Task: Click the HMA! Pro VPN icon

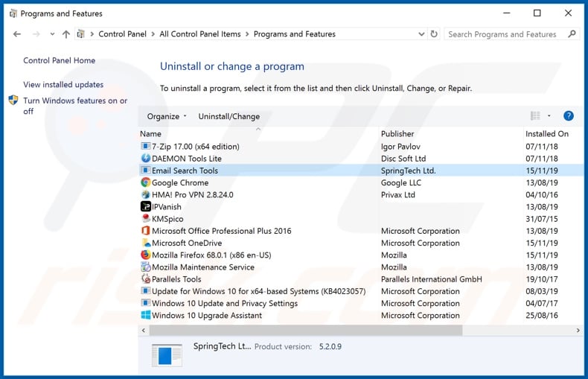Action: click(x=145, y=194)
